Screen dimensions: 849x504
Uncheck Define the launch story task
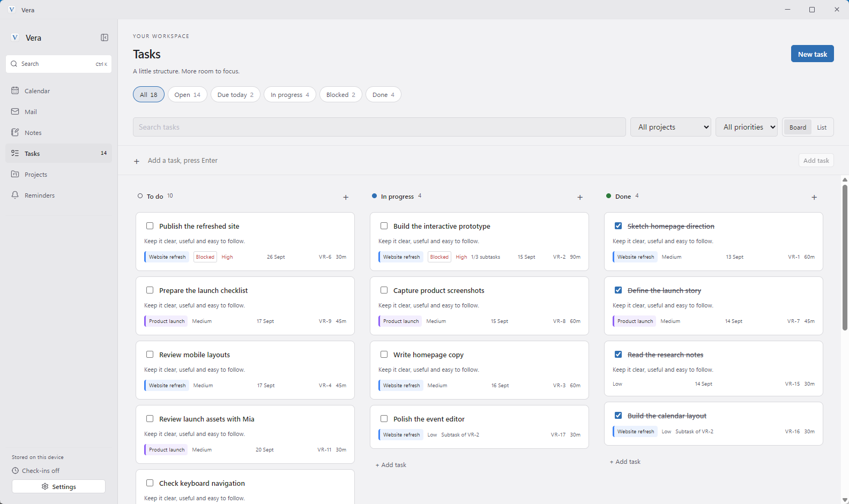click(619, 290)
